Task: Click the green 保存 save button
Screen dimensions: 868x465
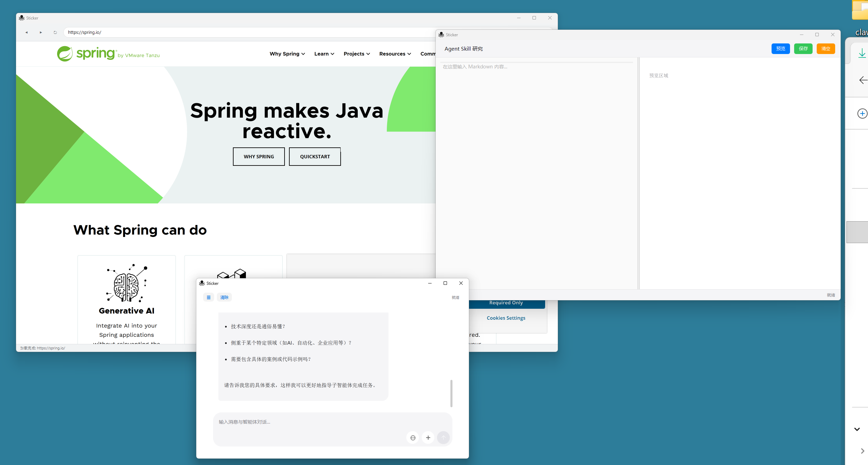Action: click(803, 49)
